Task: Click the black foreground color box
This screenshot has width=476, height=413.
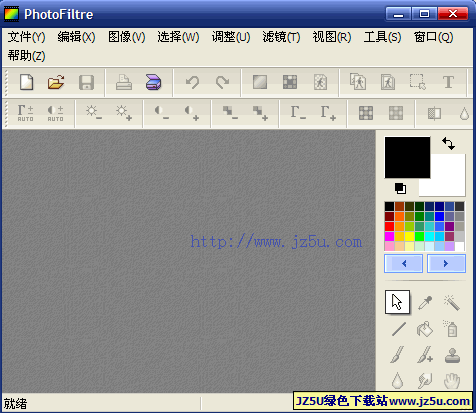Action: coord(407,157)
